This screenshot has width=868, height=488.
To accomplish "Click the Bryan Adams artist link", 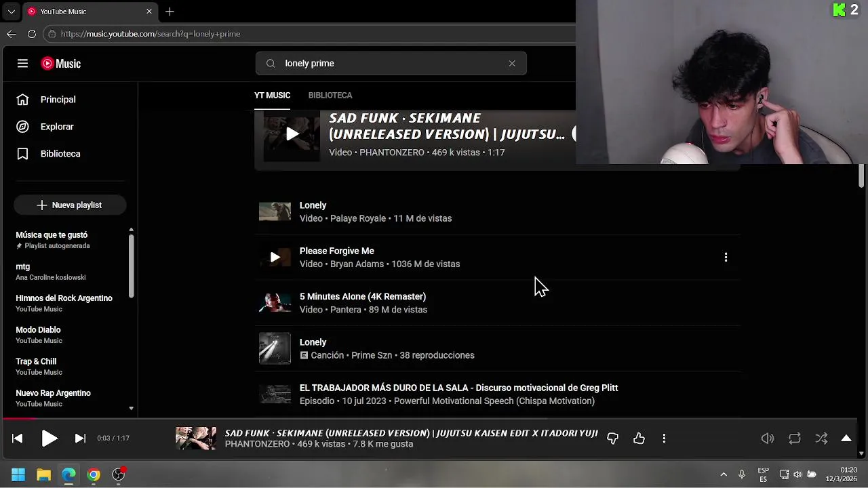I will pos(357,264).
